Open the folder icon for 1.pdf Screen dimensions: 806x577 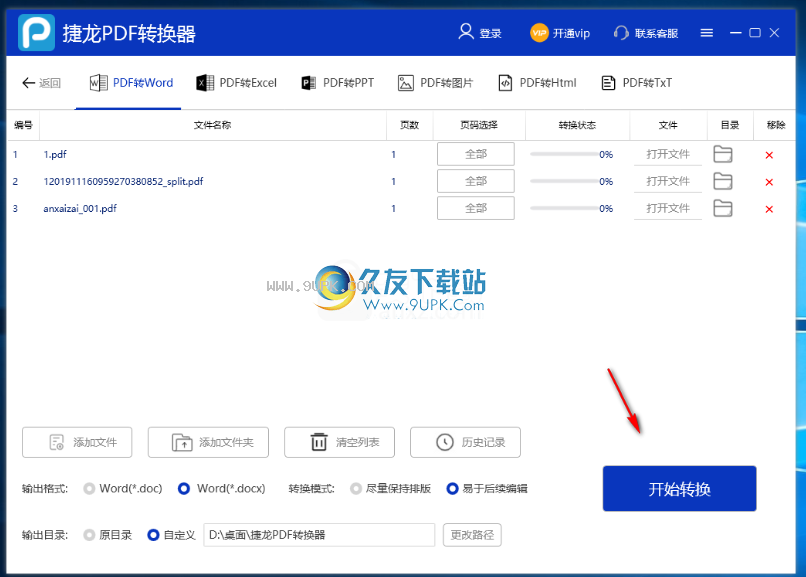723,154
